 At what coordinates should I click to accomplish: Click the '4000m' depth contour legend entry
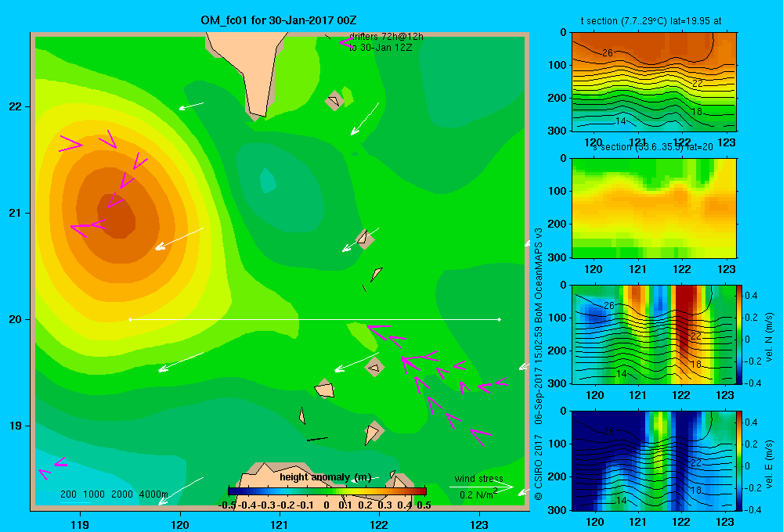coord(153,494)
